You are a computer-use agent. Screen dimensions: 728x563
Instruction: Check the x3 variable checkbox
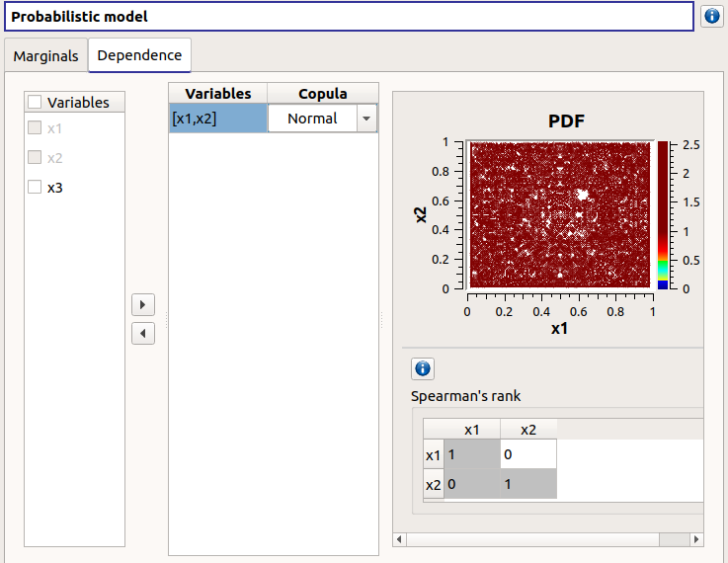36,187
